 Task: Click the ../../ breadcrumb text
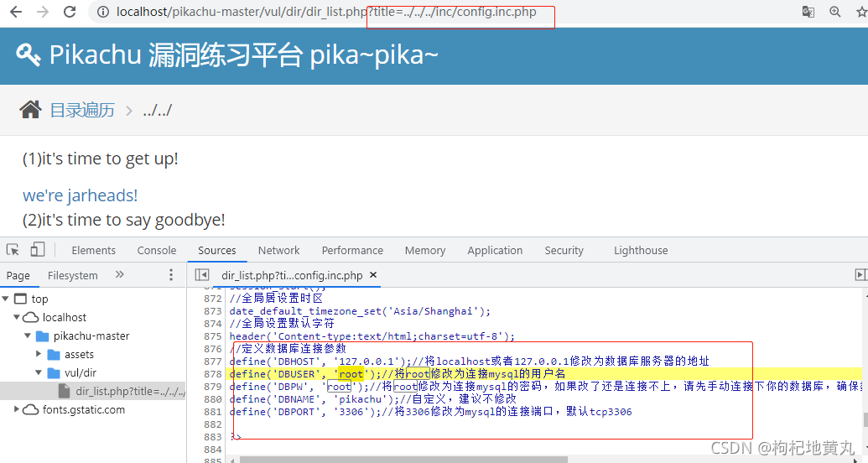coord(157,110)
